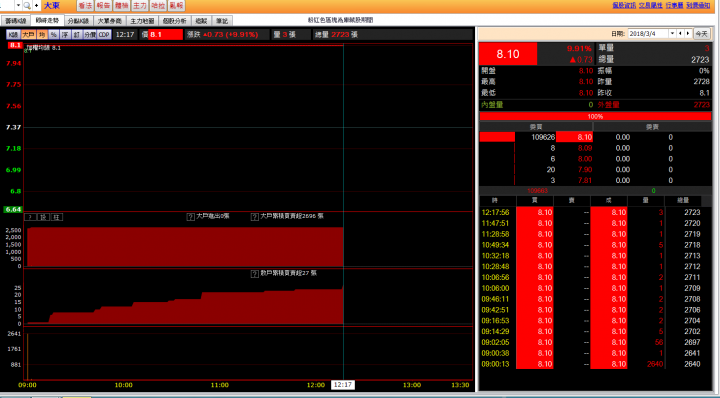Click bid quantity 109626
720x398 pixels.
(x=543, y=137)
